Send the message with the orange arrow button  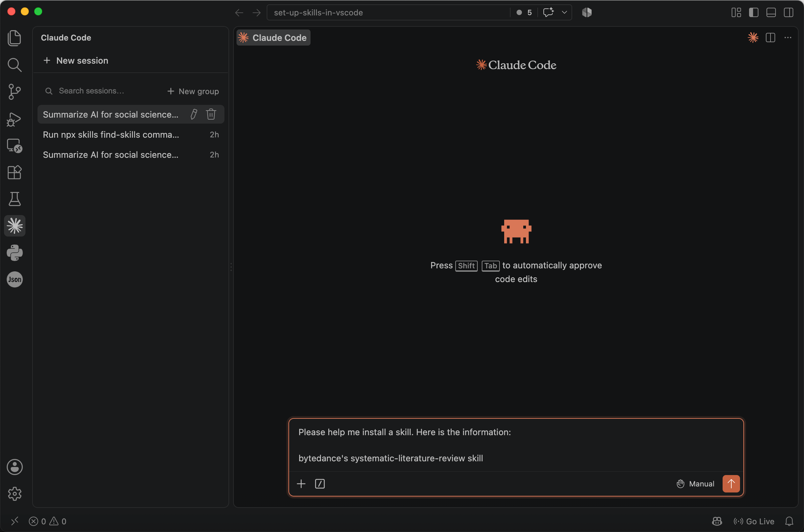pos(731,483)
